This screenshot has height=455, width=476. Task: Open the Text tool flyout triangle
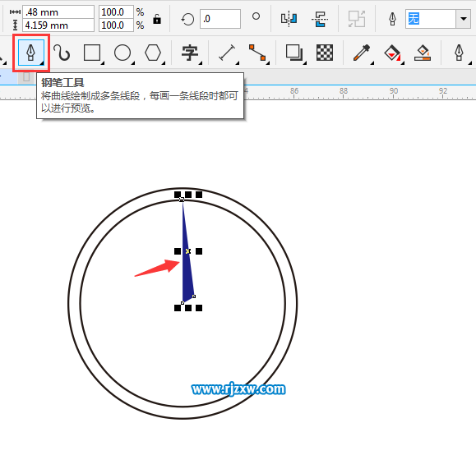[x=201, y=62]
